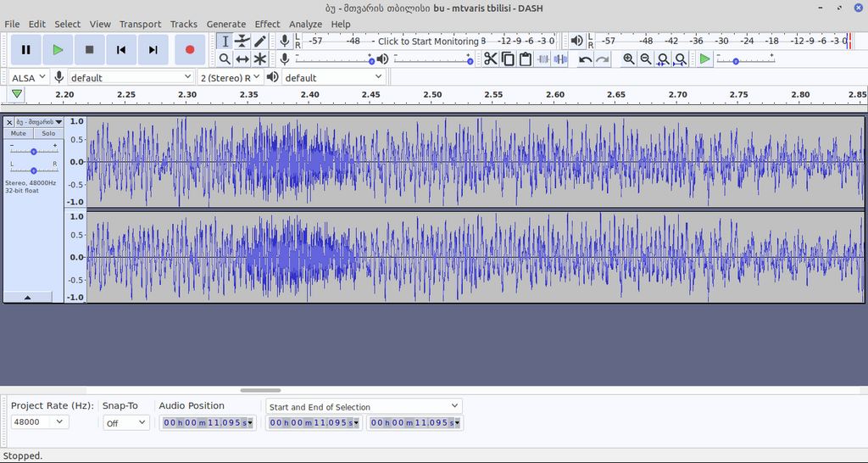Click the track gain slider knob
Image resolution: width=868 pixels, height=463 pixels.
pyautogui.click(x=33, y=151)
